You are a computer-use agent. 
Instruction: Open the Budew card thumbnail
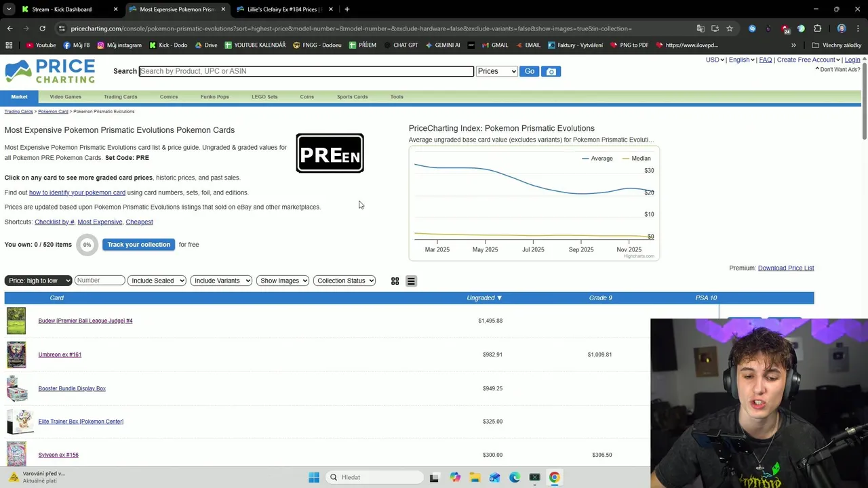[x=16, y=321]
